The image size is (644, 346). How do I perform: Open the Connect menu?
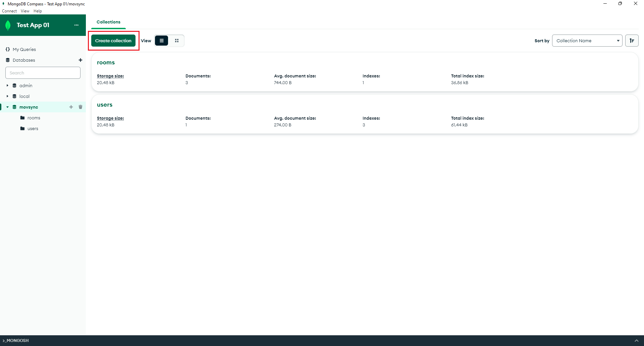pos(9,11)
